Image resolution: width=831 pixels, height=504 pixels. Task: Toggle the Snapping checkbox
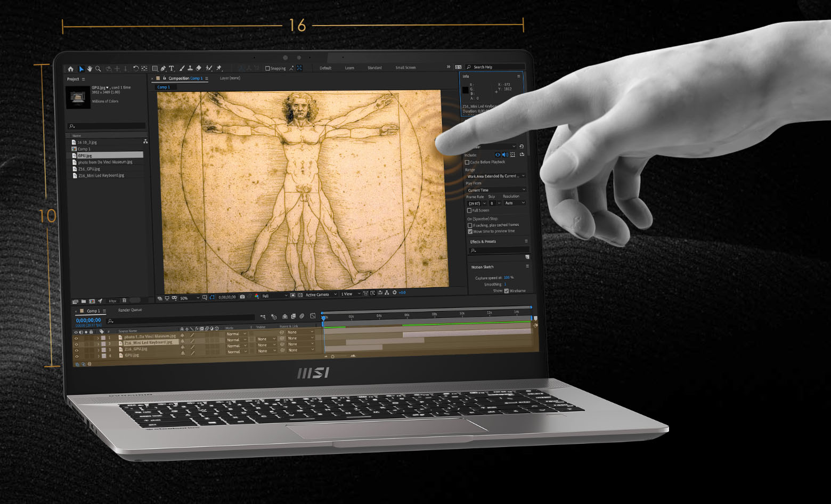(x=267, y=68)
